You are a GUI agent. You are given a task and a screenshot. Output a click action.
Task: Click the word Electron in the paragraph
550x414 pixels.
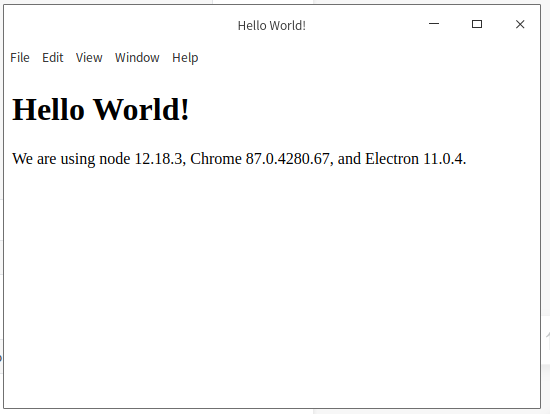392,159
